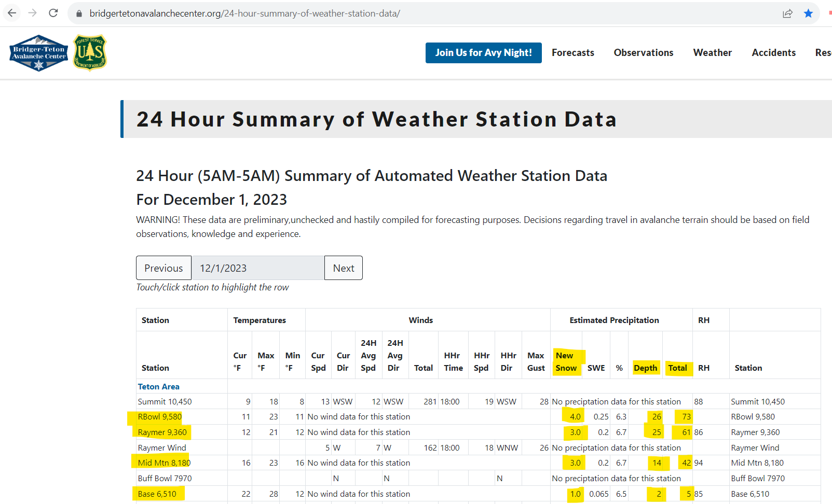Screen dimensions: 832x504
Task: Click the Depth column header
Action: (x=645, y=368)
